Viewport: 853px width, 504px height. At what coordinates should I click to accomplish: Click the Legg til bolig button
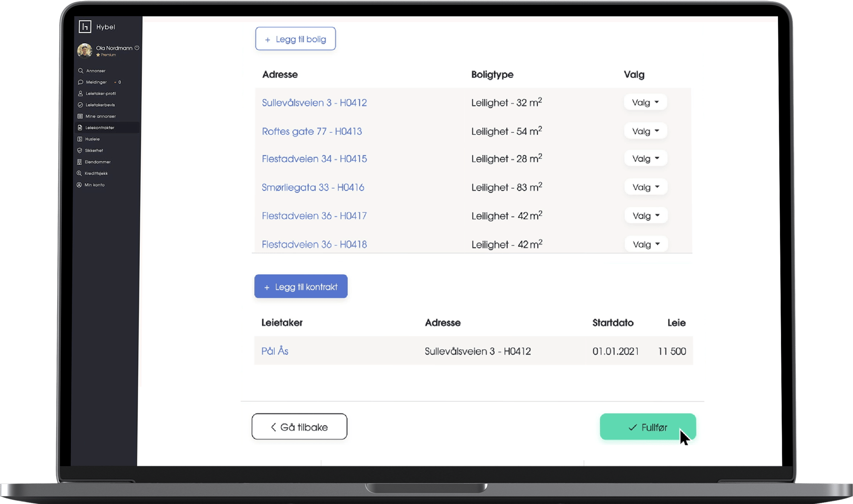click(296, 39)
